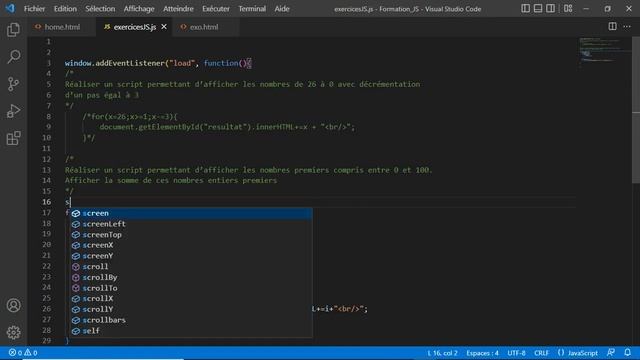Open the Exécuter menu
640x360 pixels.
(x=216, y=9)
